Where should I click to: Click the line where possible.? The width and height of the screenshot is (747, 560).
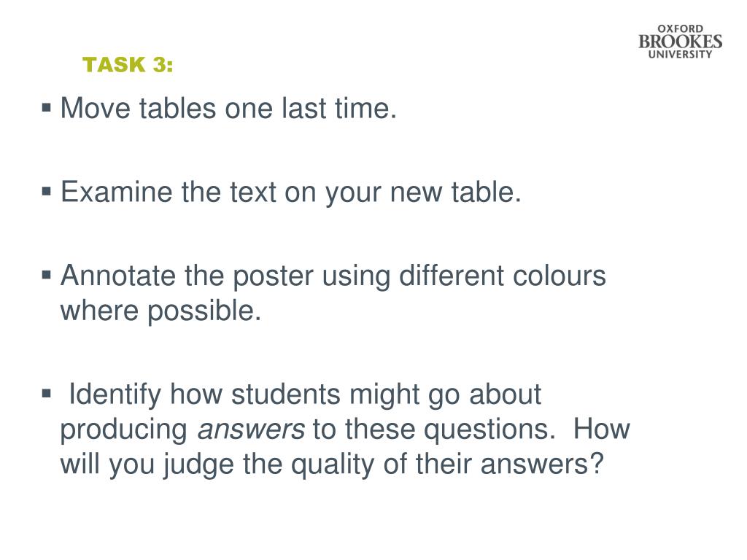[160, 312]
